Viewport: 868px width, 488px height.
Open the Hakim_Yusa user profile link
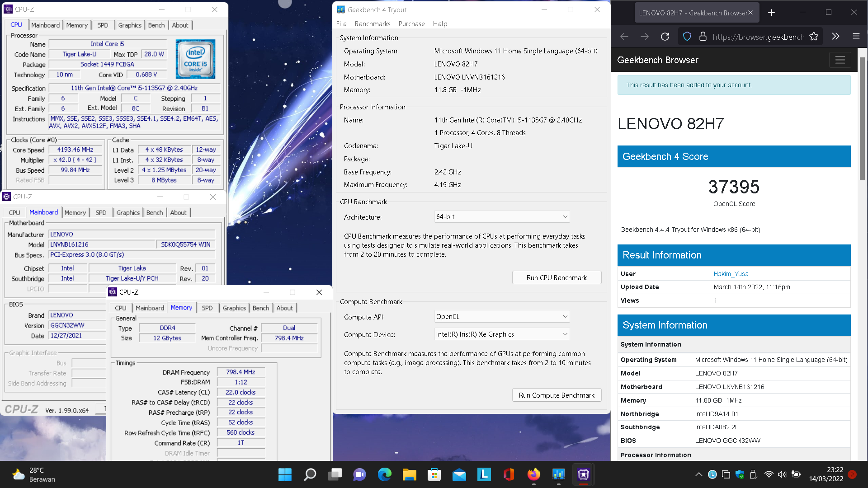coord(731,274)
